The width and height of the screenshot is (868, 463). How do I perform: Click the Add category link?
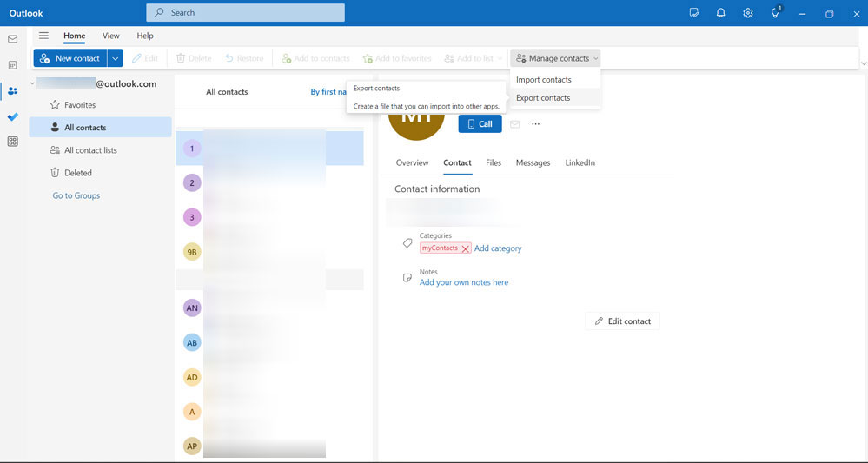pyautogui.click(x=498, y=248)
